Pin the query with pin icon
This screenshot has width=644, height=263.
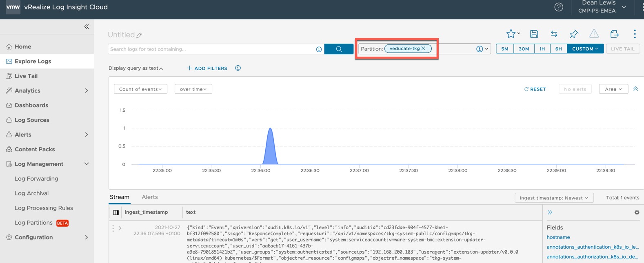coord(574,34)
